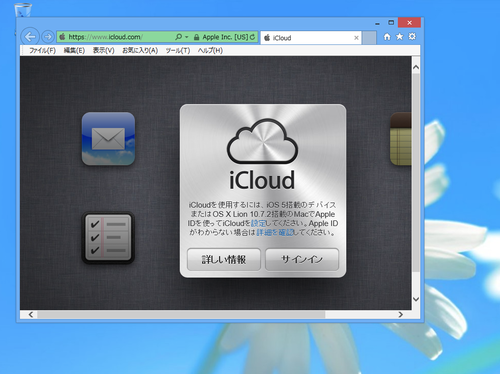Follow the 設定 link in the iCloud text

click(258, 223)
